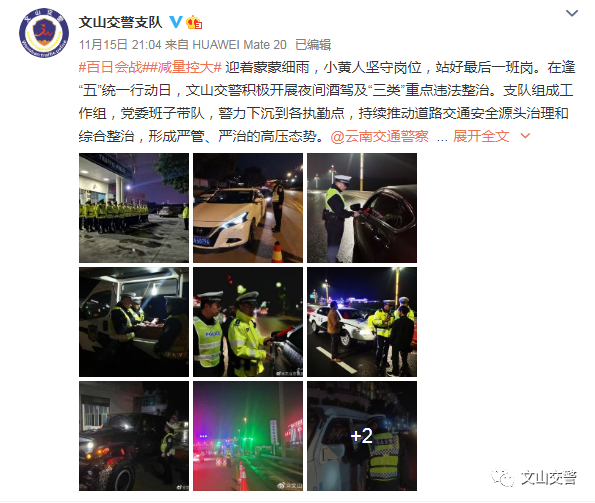
Task: Open the 文山交警支队 account name
Action: [120, 22]
